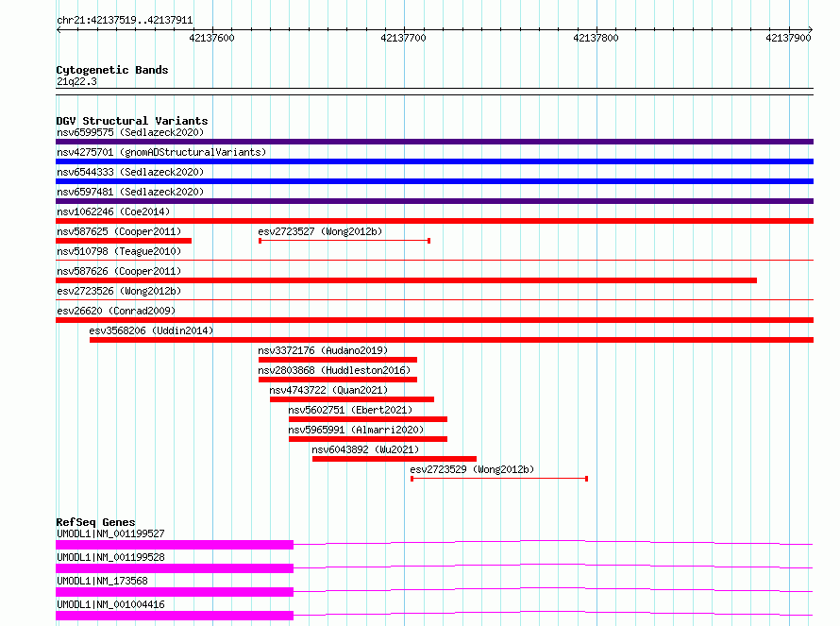Click the RefSeq Genes track title

coord(95,522)
